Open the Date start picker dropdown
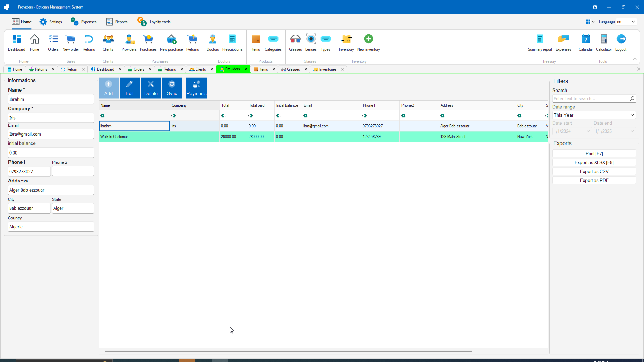 [x=588, y=131]
